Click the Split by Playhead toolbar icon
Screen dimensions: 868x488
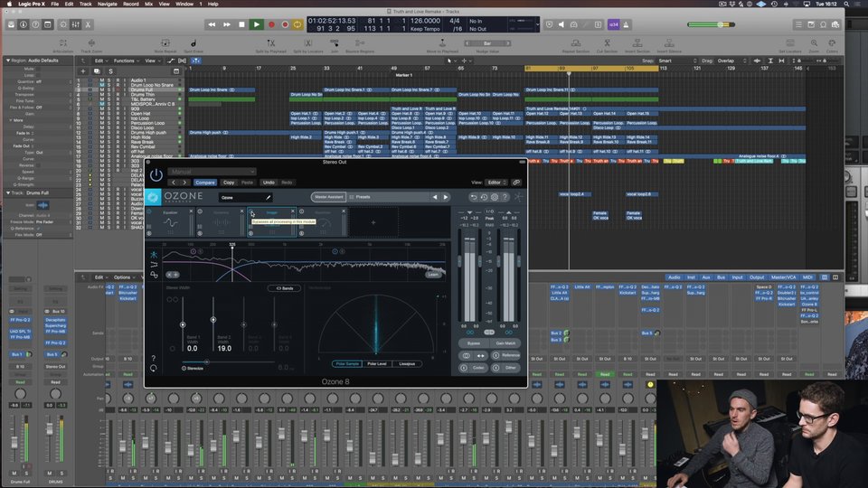[x=270, y=45]
